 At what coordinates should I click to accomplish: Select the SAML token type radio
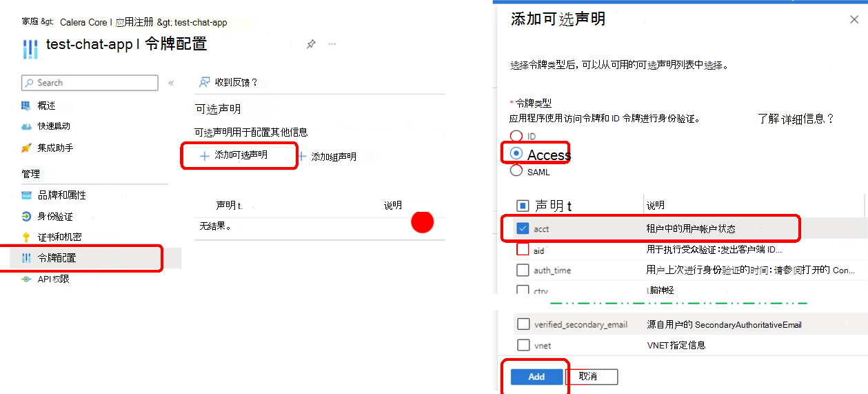516,172
